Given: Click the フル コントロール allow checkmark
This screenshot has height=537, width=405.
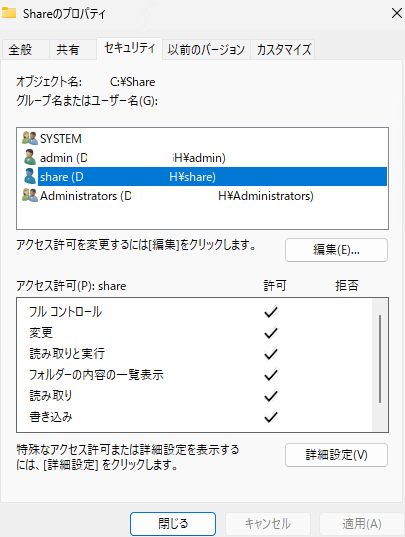Looking at the screenshot, I should click(271, 312).
